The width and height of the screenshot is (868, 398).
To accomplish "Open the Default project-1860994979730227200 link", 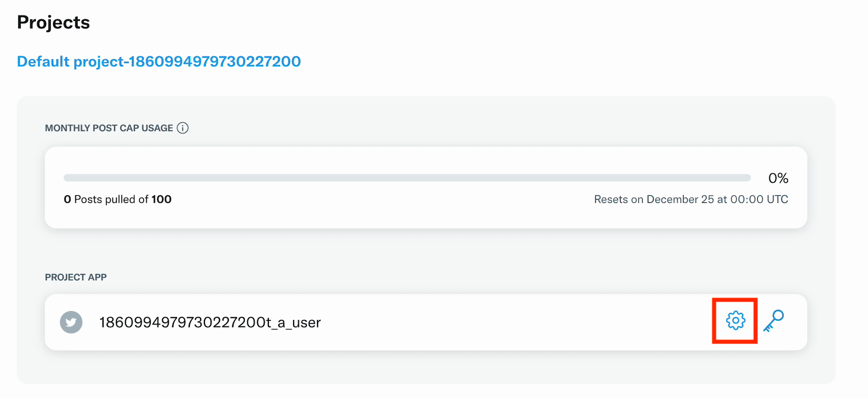I will point(159,61).
